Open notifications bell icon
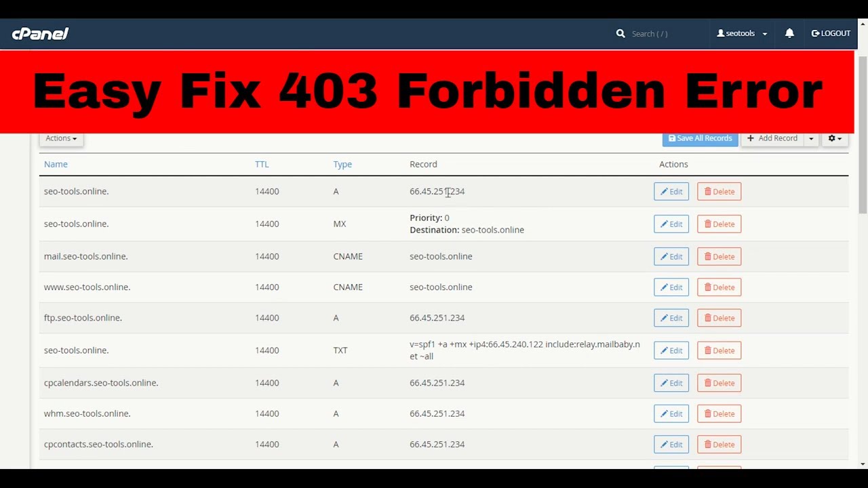Viewport: 868px width, 488px height. tap(789, 33)
